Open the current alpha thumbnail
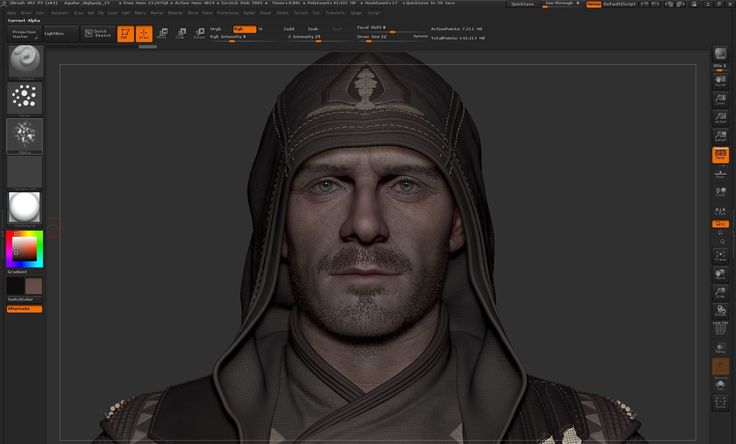This screenshot has width=736, height=444. click(24, 136)
